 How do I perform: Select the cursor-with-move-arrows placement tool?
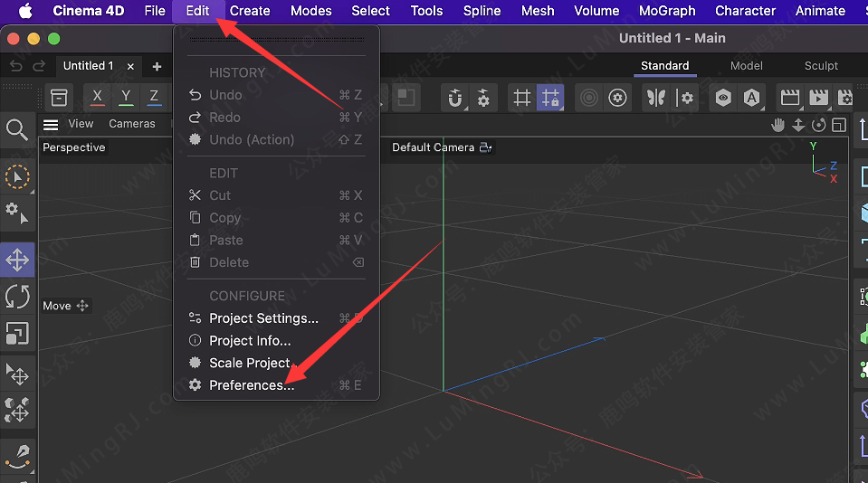pos(17,374)
